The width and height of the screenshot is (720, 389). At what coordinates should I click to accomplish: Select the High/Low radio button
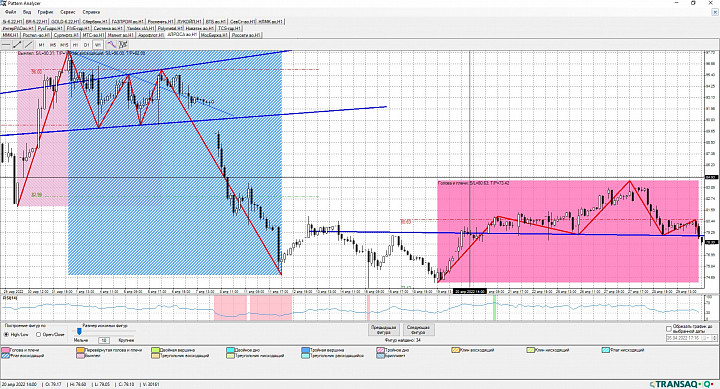coord(6,334)
